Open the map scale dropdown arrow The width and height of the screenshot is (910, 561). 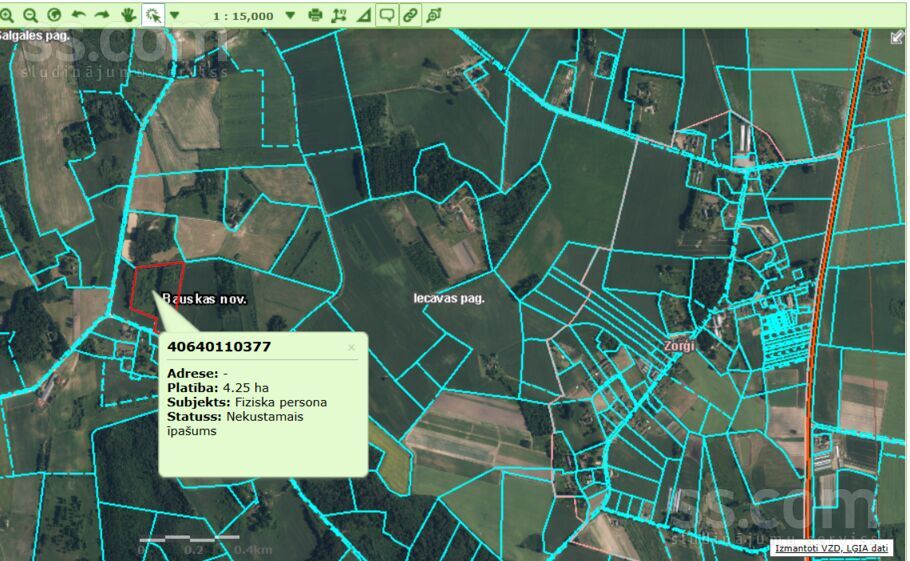click(x=290, y=15)
